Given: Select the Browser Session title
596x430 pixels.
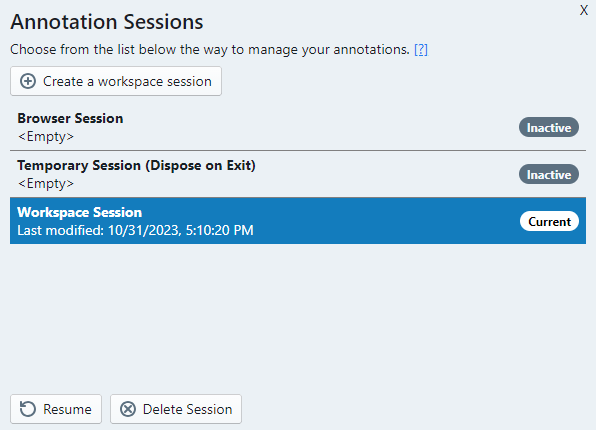Looking at the screenshot, I should pos(70,118).
